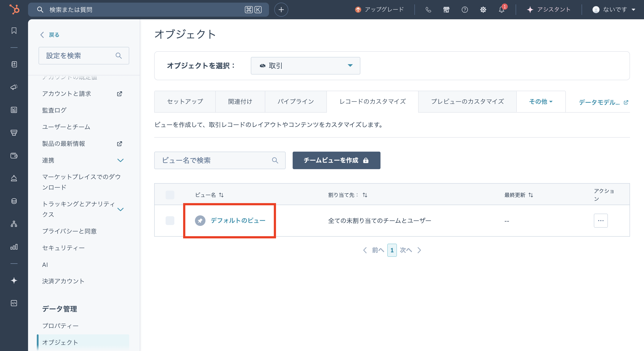Check the デフォルトのビュー row checkbox

[x=170, y=220]
